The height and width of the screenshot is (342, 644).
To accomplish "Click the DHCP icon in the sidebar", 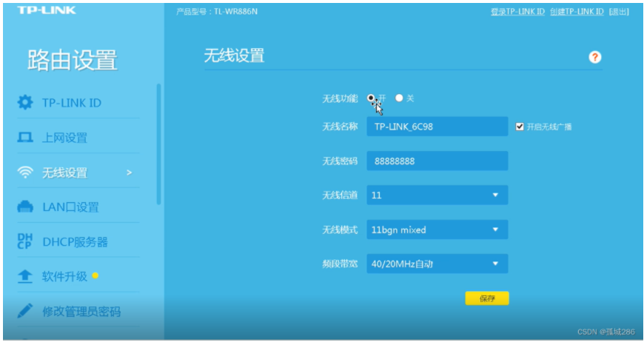I will coord(24,241).
